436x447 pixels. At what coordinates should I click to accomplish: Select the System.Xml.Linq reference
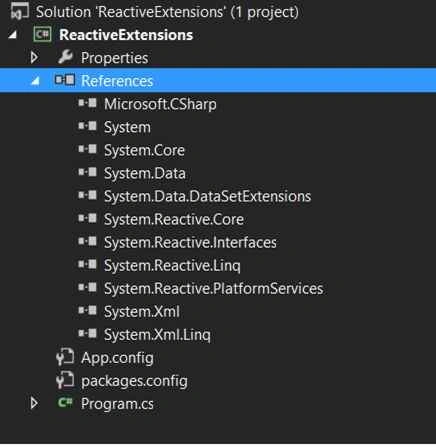pyautogui.click(x=157, y=334)
